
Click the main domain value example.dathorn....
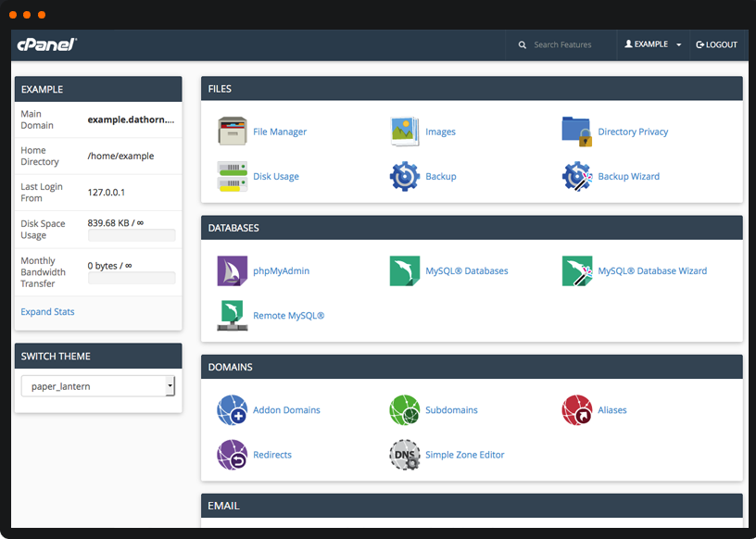coord(131,119)
